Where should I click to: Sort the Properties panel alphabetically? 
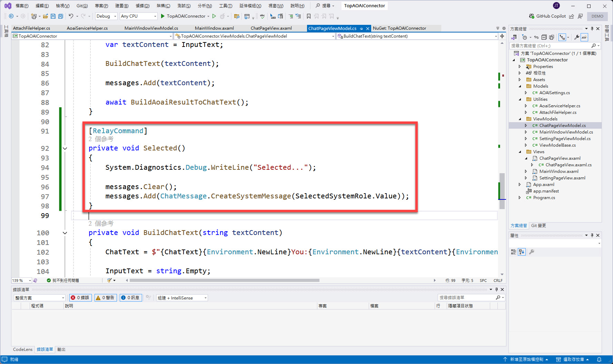pos(522,252)
